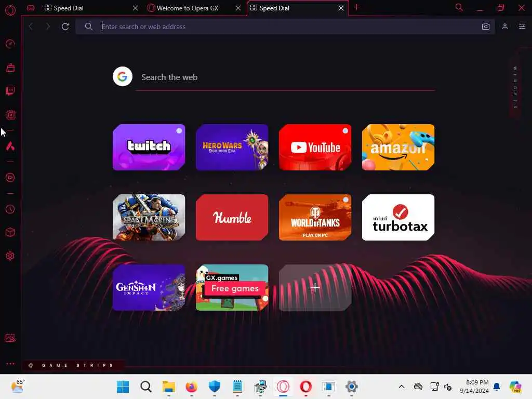Open the Hero Wars speed dial tile
Image resolution: width=532 pixels, height=399 pixels.
[x=232, y=147]
